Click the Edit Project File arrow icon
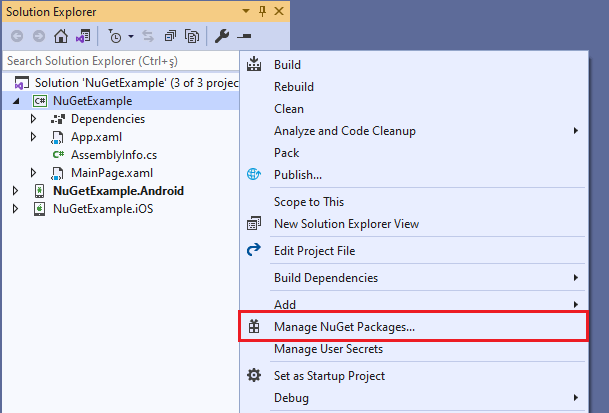This screenshot has width=609, height=413. (254, 249)
